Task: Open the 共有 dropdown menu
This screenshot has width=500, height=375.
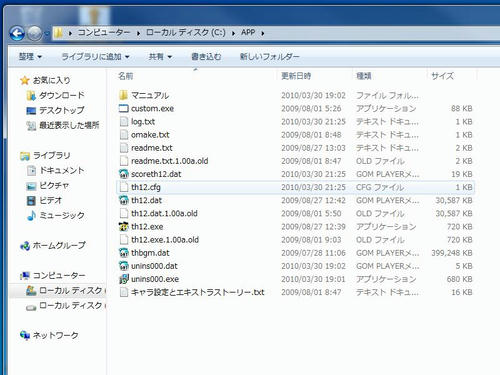Action: tap(160, 57)
